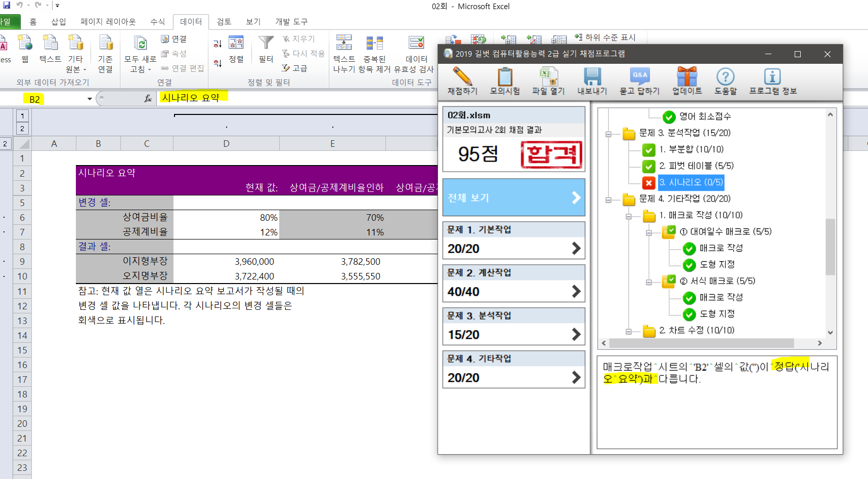This screenshot has width=868, height=479.
Task: Click the 내보내기 save icon
Action: pyautogui.click(x=592, y=77)
